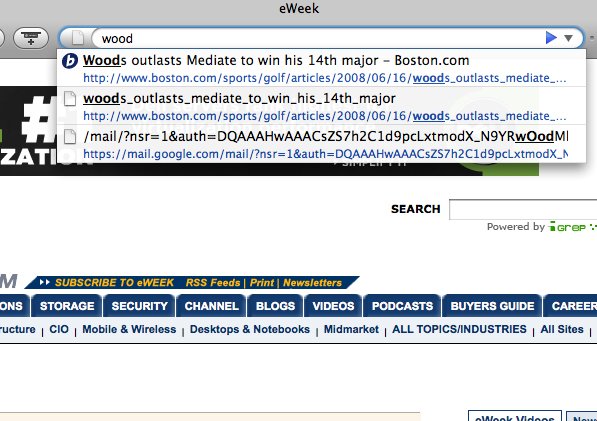Switch to the STORAGE tab
Viewport: 597px width, 421px height.
(x=67, y=306)
